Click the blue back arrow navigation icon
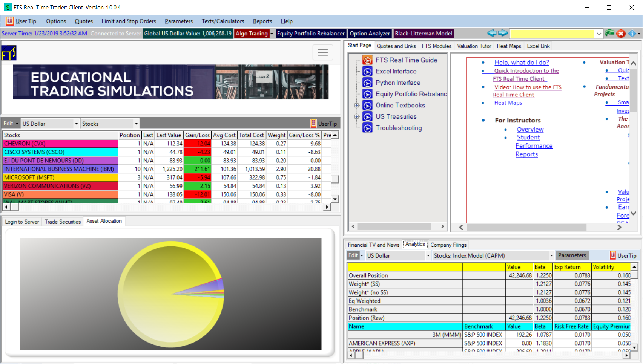 [x=492, y=33]
